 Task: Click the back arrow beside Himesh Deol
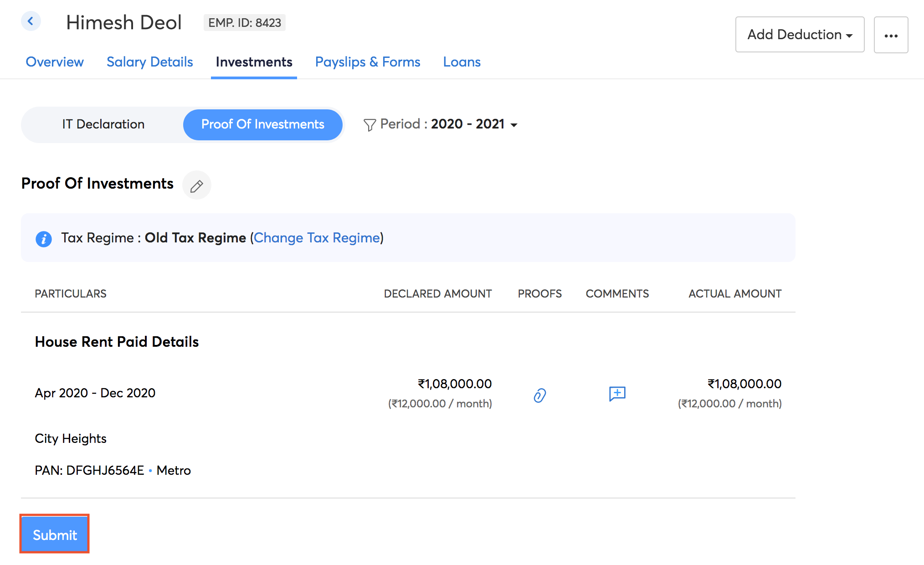[31, 21]
